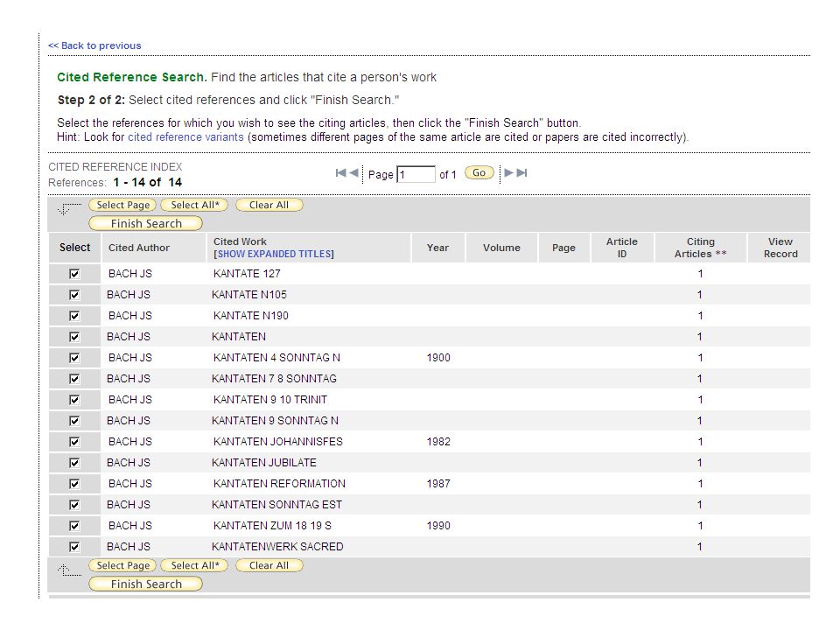Image resolution: width=840 pixels, height=630 pixels.
Task: Go to last page arrow icon
Action: 521,172
